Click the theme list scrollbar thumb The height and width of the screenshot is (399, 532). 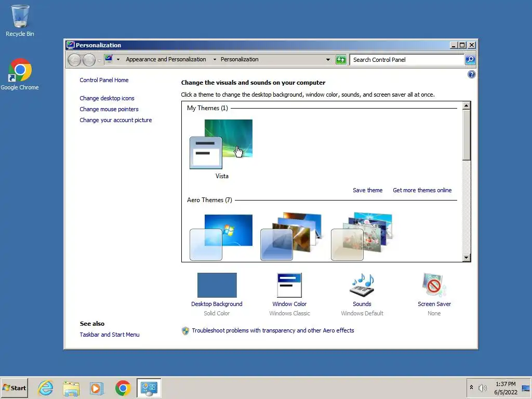[466, 135]
